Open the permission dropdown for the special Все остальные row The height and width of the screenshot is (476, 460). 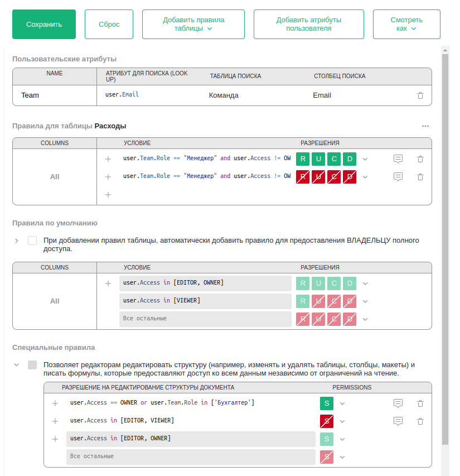coord(342,457)
